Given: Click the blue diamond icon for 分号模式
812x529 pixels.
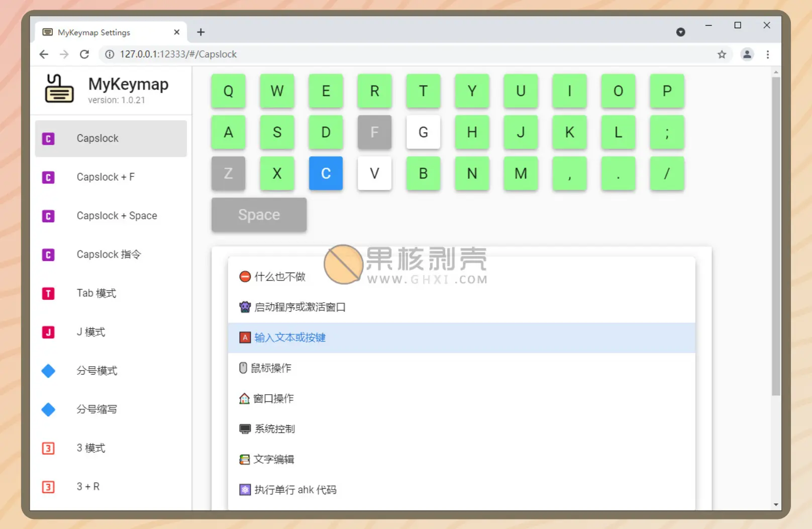Looking at the screenshot, I should 48,371.
